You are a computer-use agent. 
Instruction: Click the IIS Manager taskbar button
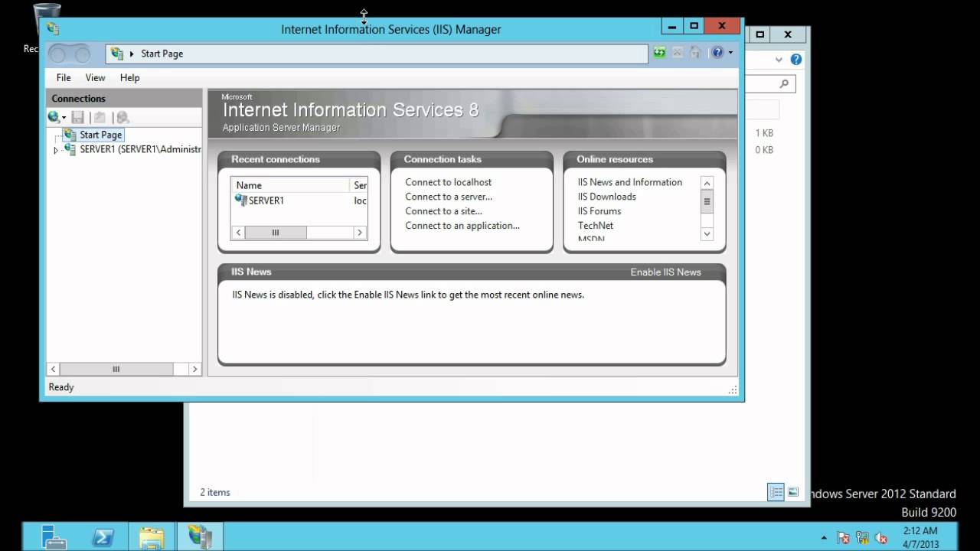(x=201, y=537)
